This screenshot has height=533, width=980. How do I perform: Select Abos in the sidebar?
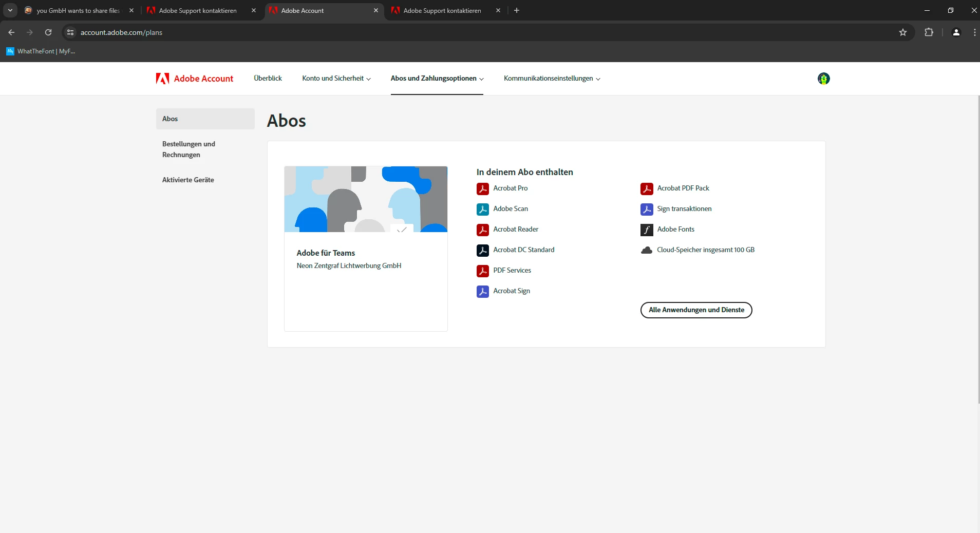pyautogui.click(x=205, y=119)
